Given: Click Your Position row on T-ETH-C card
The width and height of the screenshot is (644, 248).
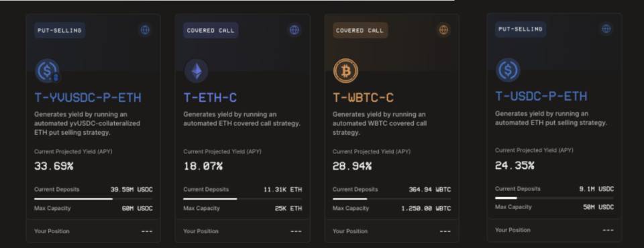Looking at the screenshot, I should (x=242, y=231).
